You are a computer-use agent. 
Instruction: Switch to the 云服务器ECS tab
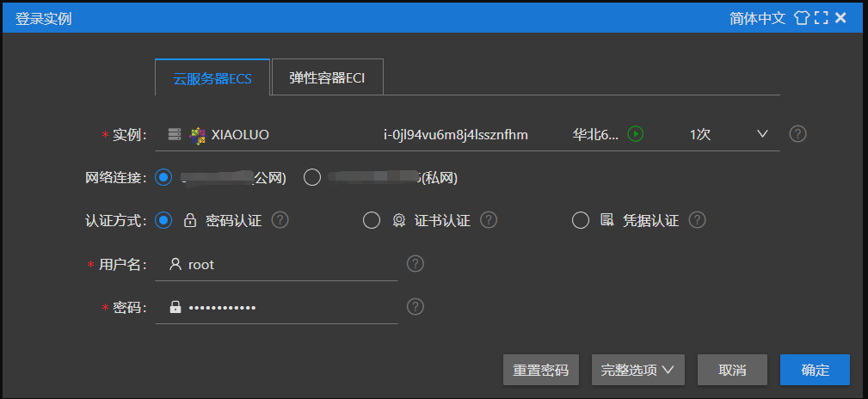click(212, 77)
